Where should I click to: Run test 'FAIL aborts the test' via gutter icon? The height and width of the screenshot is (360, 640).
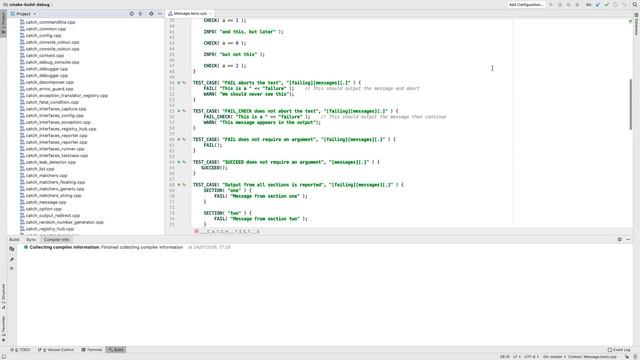point(179,83)
